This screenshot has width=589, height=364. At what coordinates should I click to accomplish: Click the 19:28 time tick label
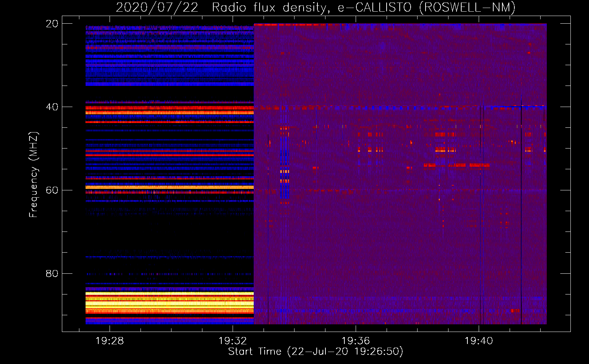(x=110, y=341)
